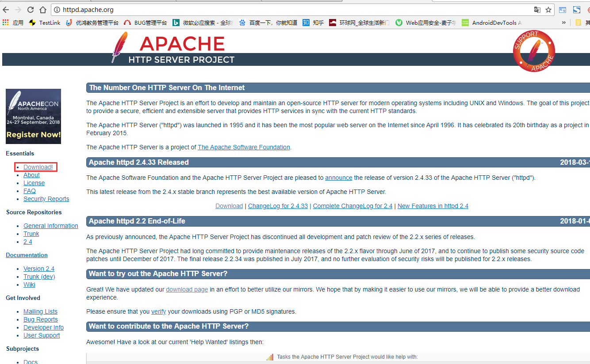Click the round Support Apache badge

click(534, 51)
